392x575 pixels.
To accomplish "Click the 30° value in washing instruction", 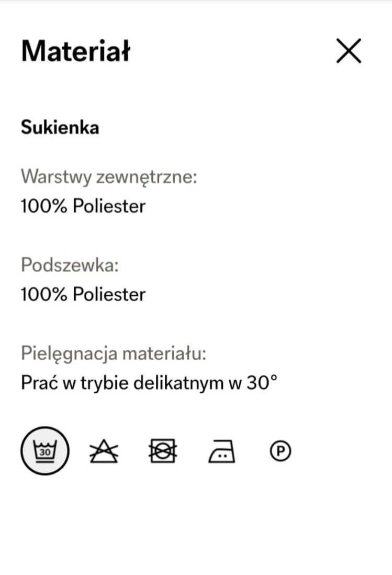I will pyautogui.click(x=262, y=382).
